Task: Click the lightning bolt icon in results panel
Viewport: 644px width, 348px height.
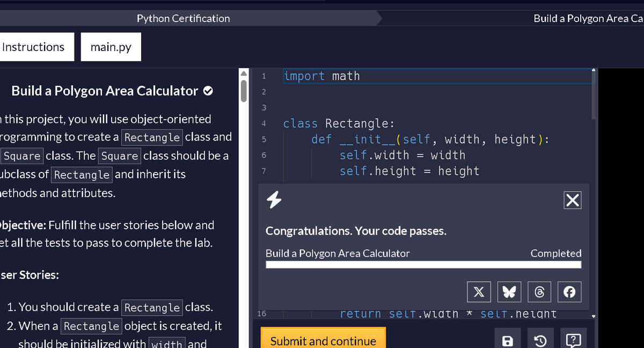Action: click(x=274, y=200)
